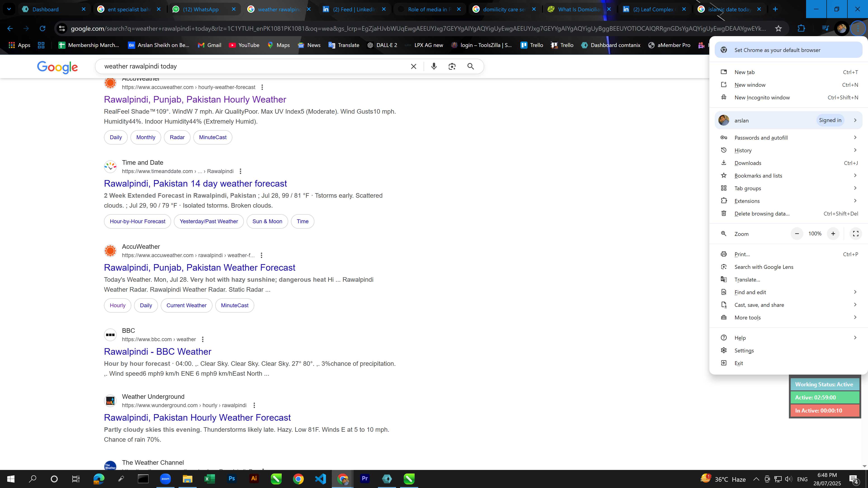The width and height of the screenshot is (868, 488).
Task: Open Settings from the Chrome menu
Action: [x=788, y=351]
